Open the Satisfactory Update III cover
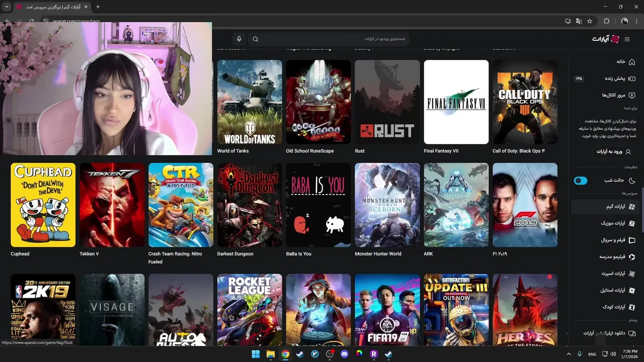The width and height of the screenshot is (644, 362). (456, 310)
